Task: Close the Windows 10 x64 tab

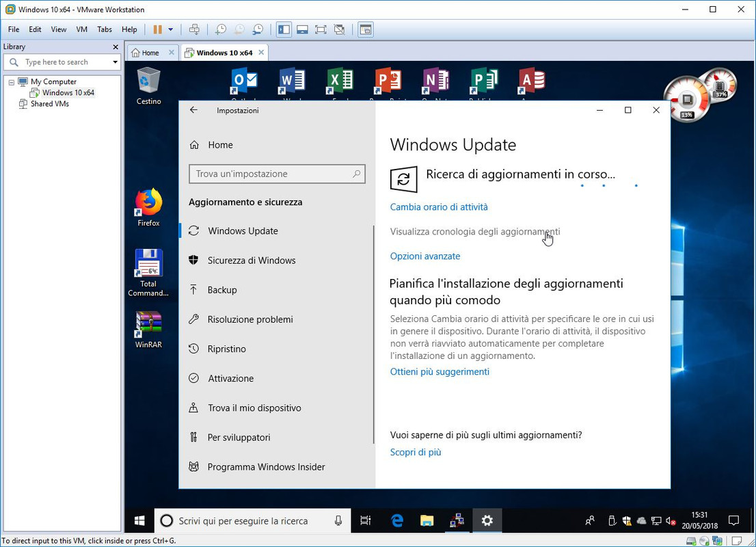Action: pos(261,52)
